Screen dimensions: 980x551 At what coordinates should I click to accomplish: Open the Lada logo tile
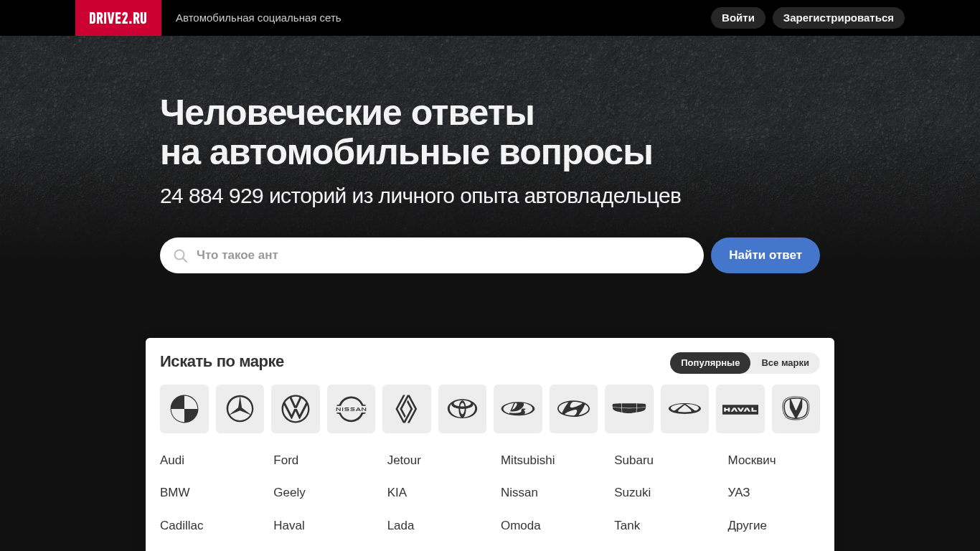click(x=518, y=409)
